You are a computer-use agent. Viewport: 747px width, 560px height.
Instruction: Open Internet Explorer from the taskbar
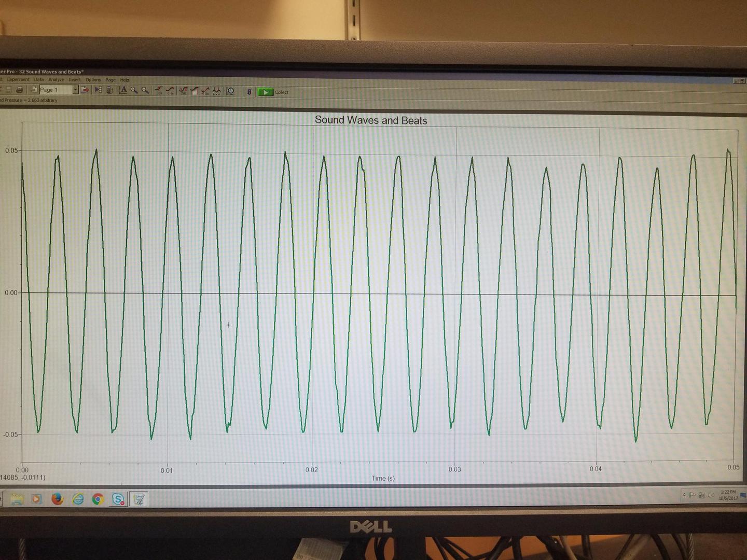pyautogui.click(x=78, y=499)
